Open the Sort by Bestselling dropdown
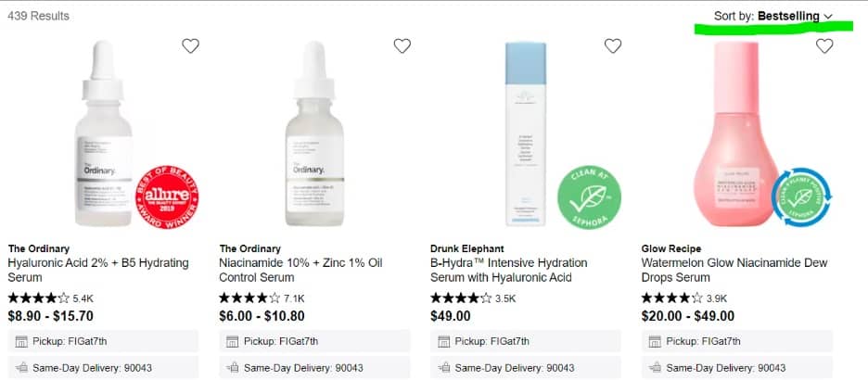Image resolution: width=868 pixels, height=380 pixels. click(x=773, y=16)
